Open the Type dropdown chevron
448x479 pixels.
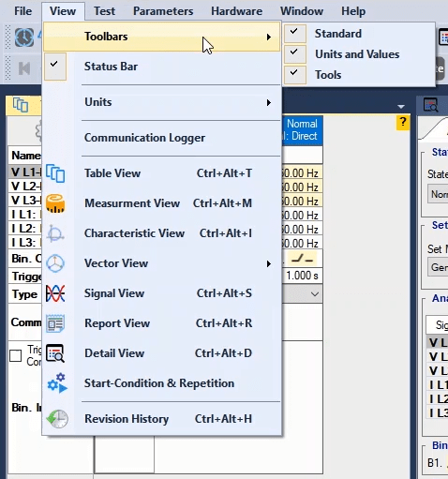coord(315,294)
